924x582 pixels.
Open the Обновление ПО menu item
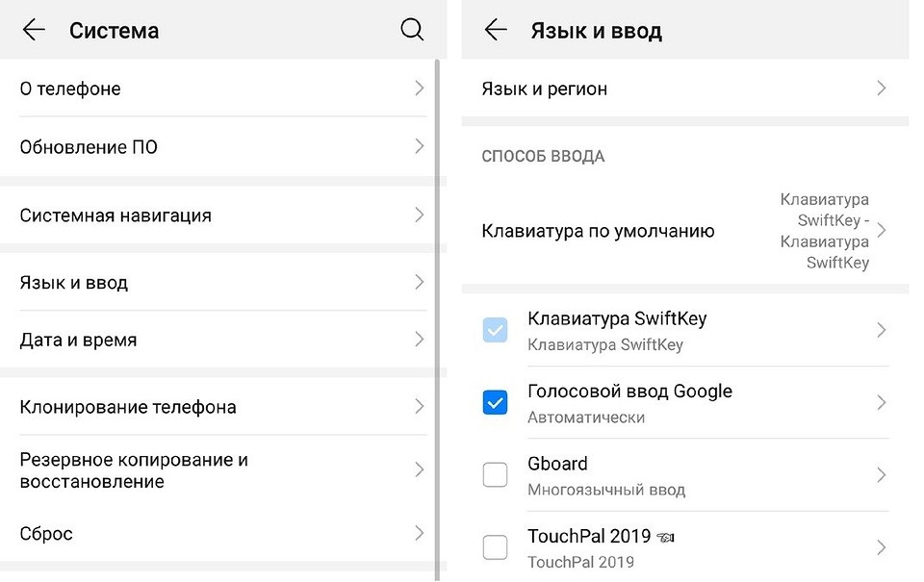(89, 147)
